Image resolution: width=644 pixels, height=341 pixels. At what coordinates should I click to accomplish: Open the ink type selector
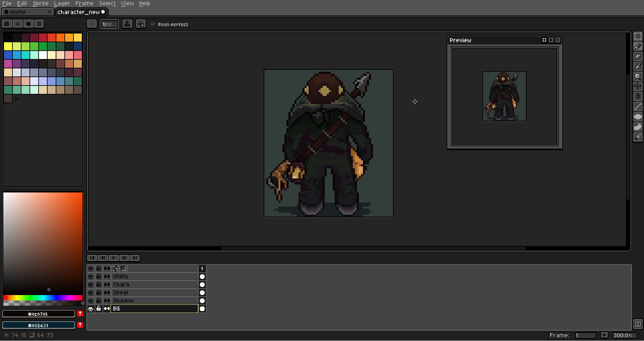(127, 24)
